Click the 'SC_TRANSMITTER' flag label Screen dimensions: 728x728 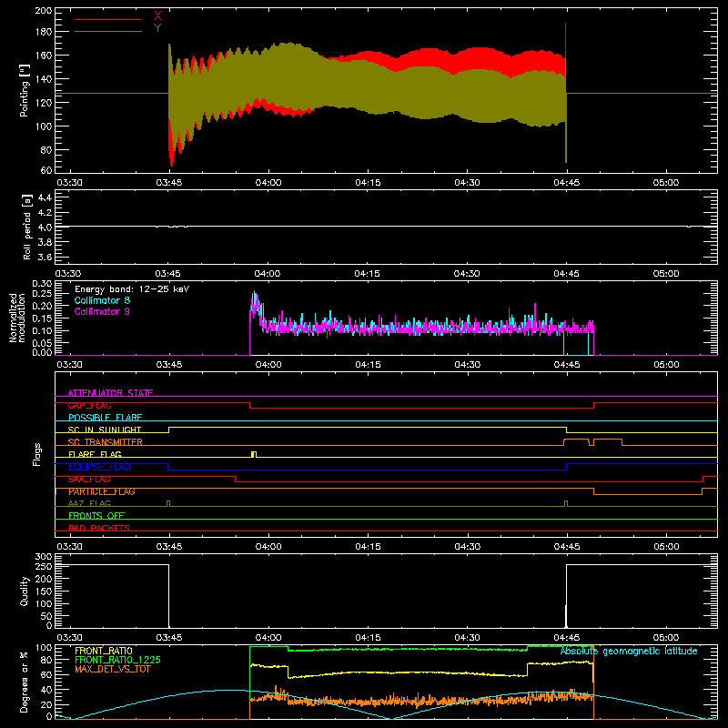(105, 441)
